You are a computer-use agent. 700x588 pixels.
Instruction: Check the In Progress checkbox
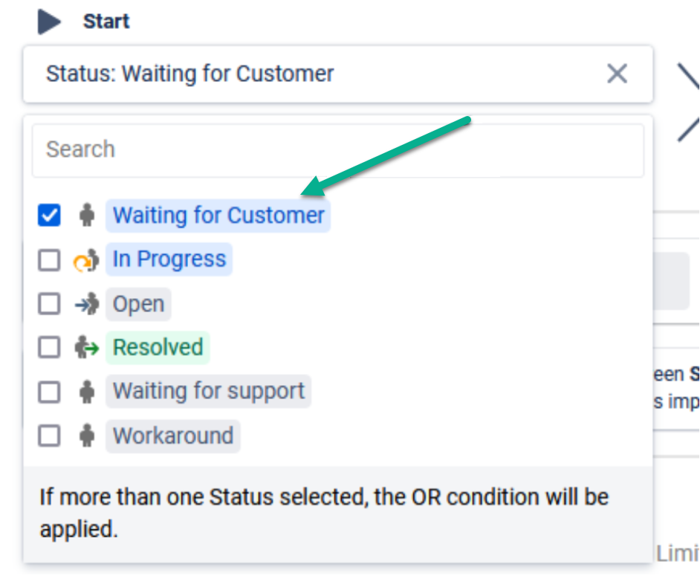pyautogui.click(x=50, y=259)
